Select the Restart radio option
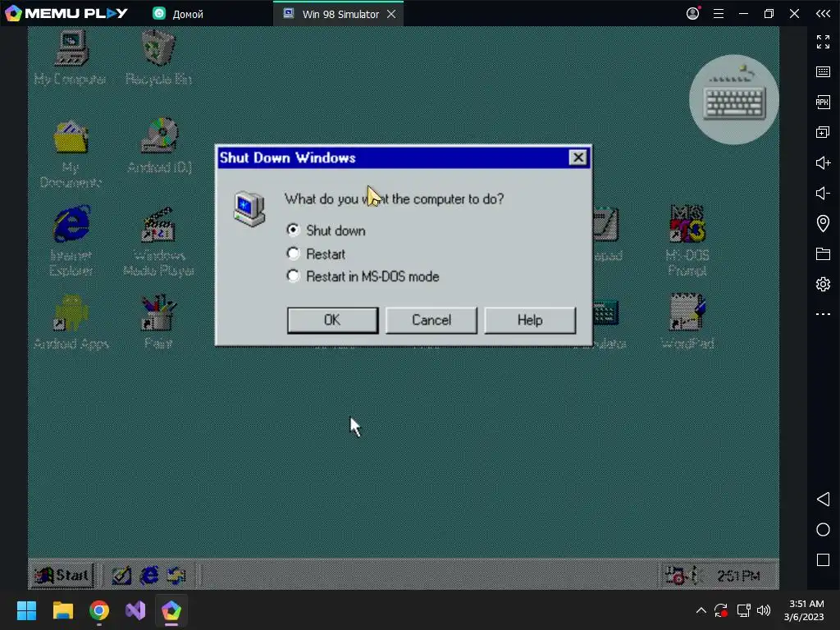Image resolution: width=840 pixels, height=630 pixels. 316,253
